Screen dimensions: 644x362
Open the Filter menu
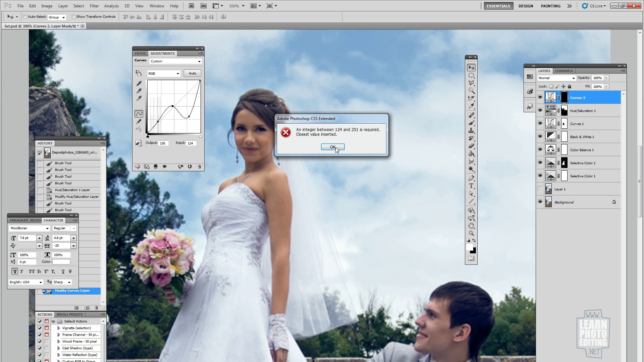coord(94,6)
